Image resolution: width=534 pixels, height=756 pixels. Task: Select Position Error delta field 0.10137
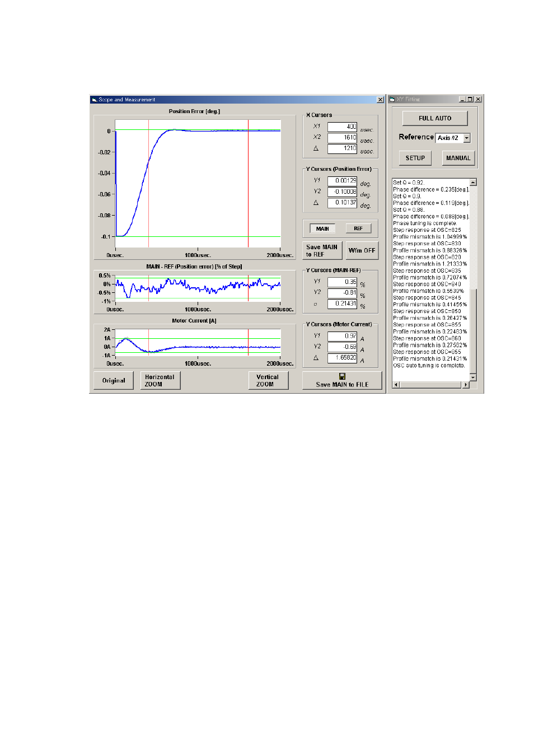tap(342, 203)
